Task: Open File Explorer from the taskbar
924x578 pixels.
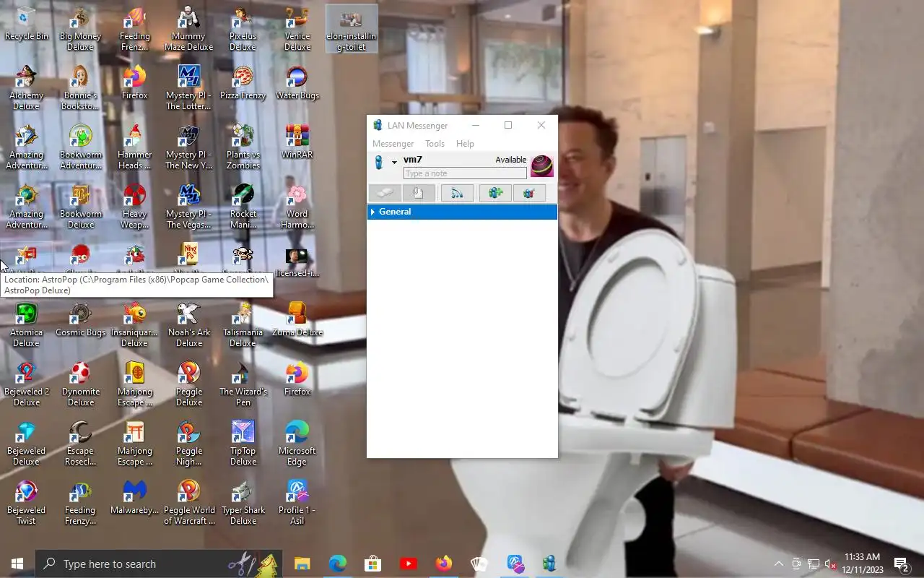Action: [x=302, y=564]
